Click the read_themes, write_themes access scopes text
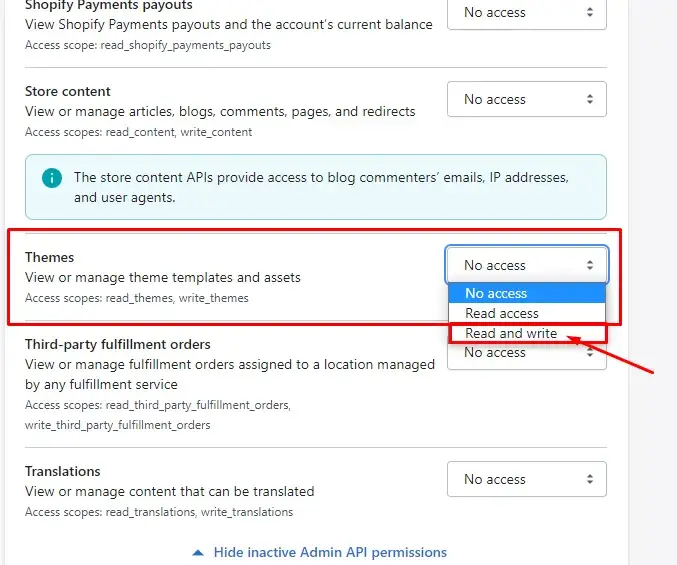 click(137, 298)
